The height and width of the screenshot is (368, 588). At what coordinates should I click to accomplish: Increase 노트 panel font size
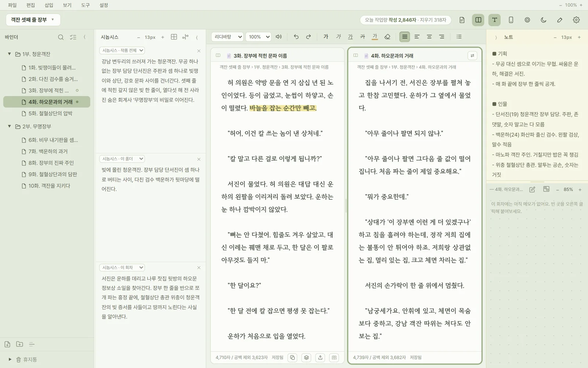pyautogui.click(x=579, y=37)
